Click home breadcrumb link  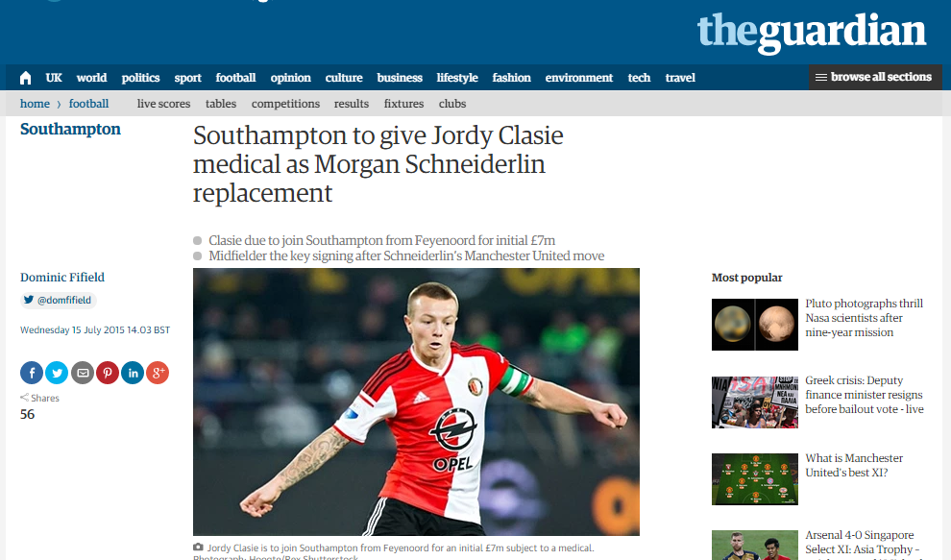pos(35,104)
